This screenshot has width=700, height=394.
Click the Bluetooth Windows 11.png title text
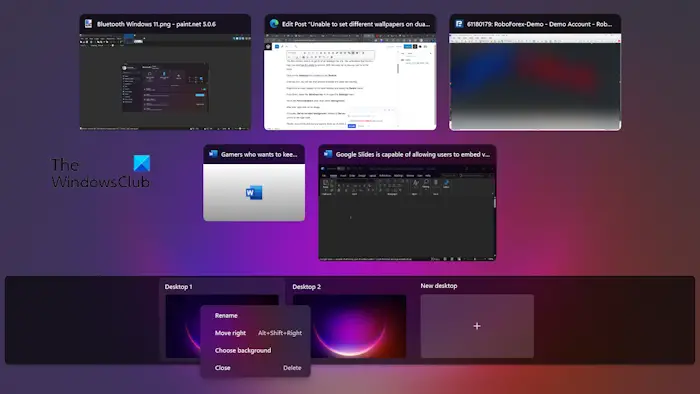[156, 24]
